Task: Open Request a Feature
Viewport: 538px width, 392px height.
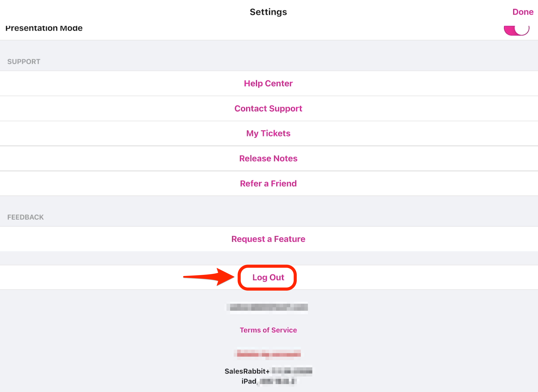Action: click(268, 239)
